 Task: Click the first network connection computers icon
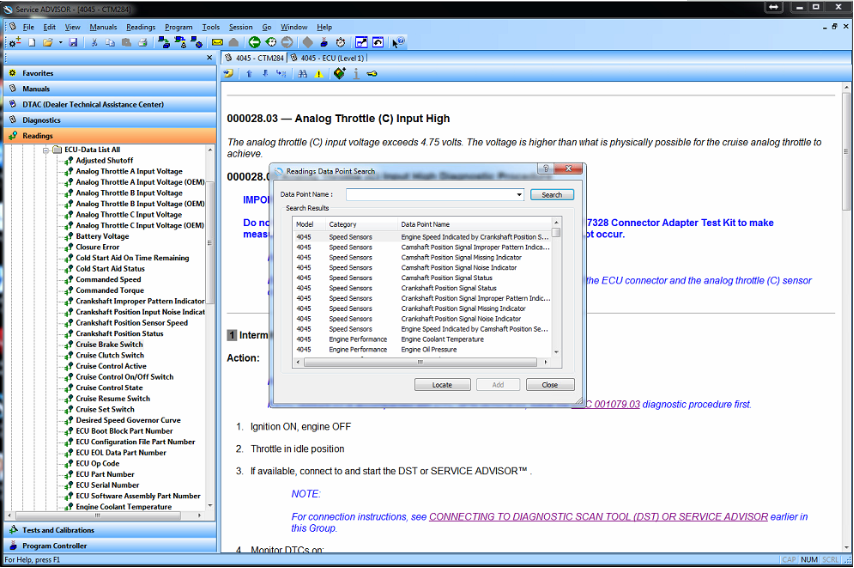pyautogui.click(x=164, y=42)
